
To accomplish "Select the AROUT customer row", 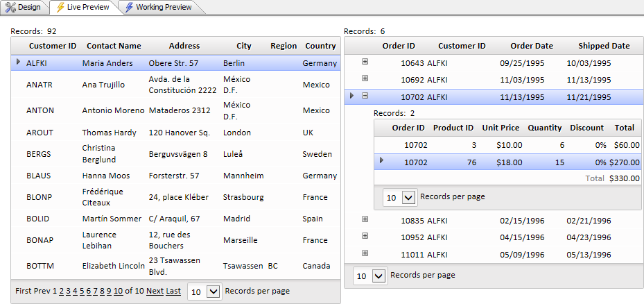I will (175, 133).
